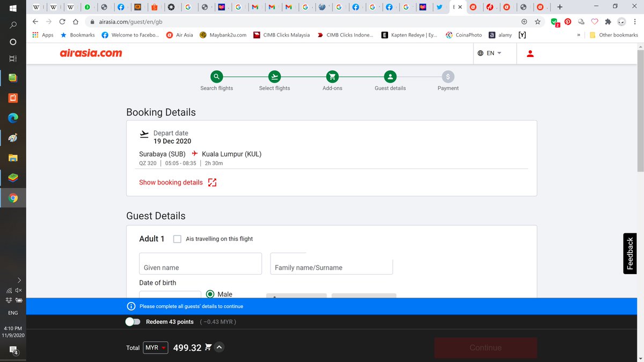This screenshot has width=644, height=362.
Task: Click the Family name/Surname input field
Action: point(332,263)
